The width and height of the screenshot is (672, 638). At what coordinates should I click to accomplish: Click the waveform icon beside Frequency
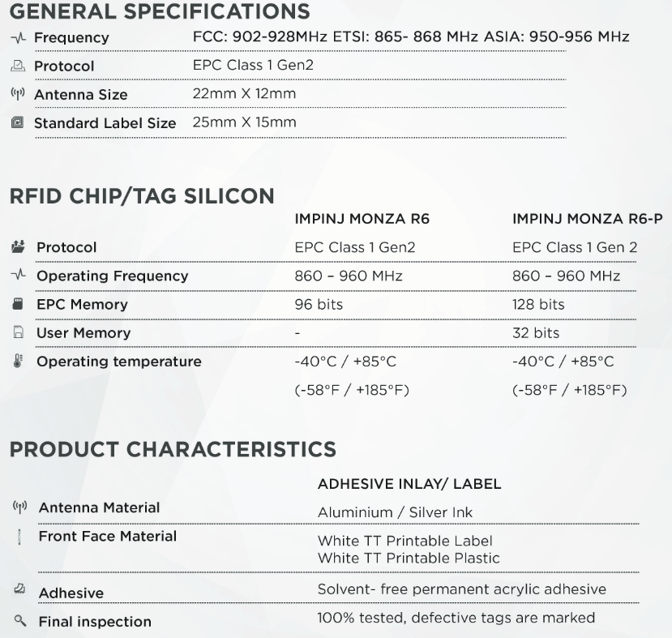pos(18,38)
